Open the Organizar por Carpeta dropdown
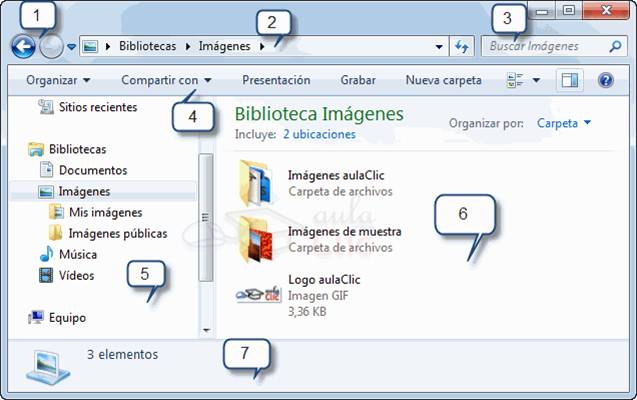 point(564,123)
